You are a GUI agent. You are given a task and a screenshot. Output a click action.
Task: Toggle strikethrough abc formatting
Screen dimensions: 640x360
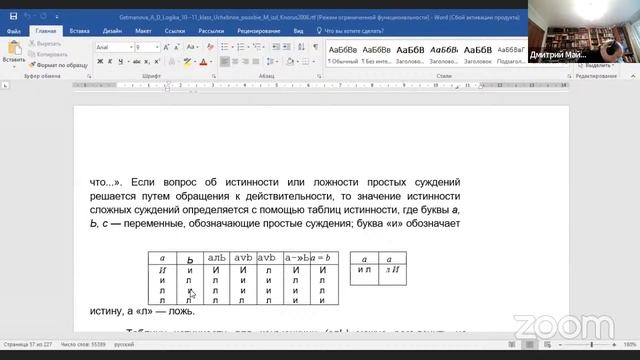click(x=137, y=62)
